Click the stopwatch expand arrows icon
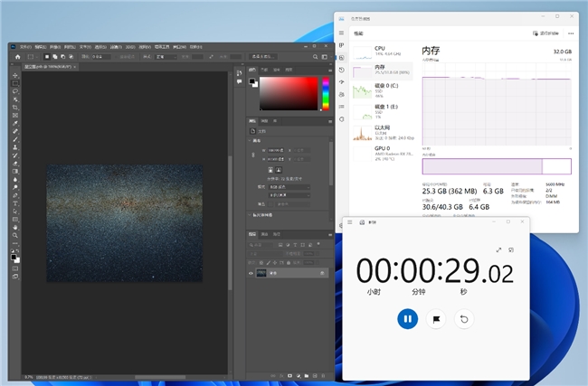588x386 pixels. click(x=498, y=250)
